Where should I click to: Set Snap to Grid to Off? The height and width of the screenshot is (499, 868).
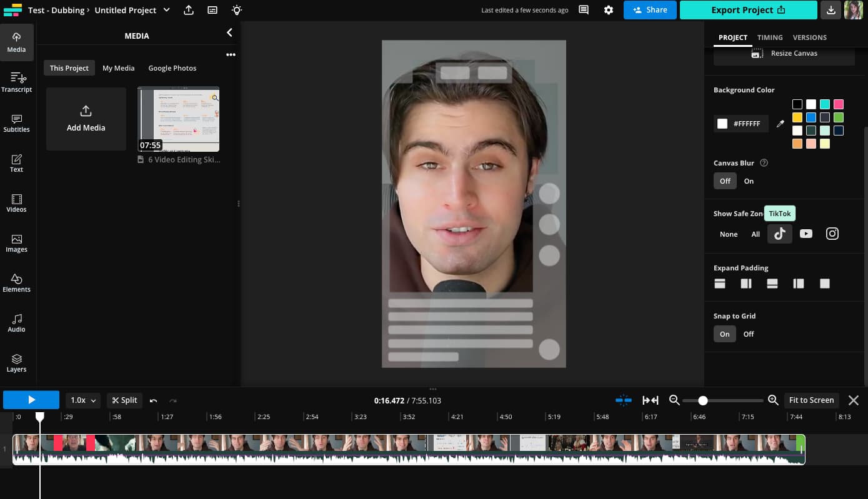pyautogui.click(x=748, y=333)
